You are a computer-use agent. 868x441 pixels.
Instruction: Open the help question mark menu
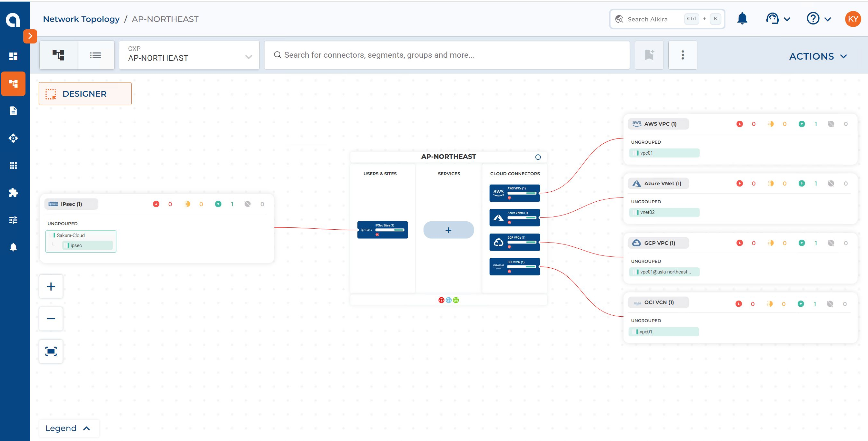click(x=818, y=18)
